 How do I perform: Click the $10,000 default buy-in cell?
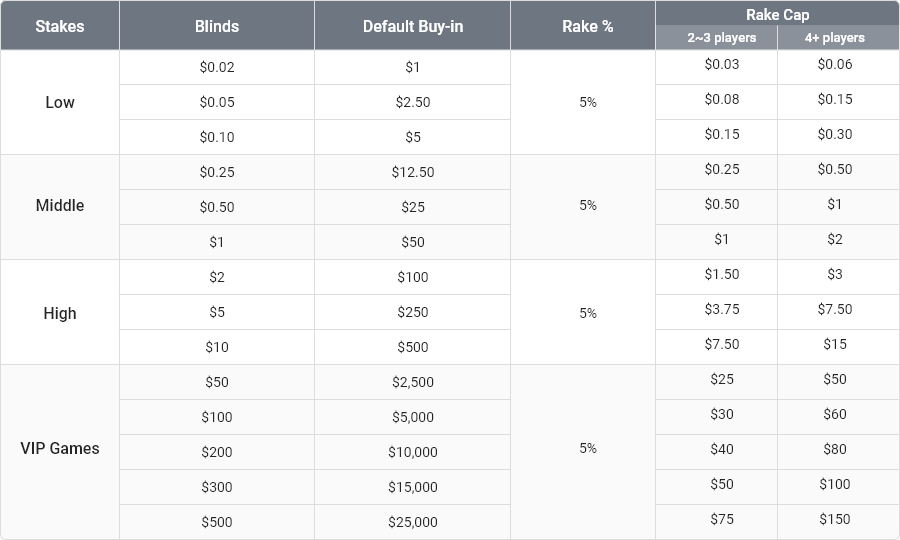[413, 452]
